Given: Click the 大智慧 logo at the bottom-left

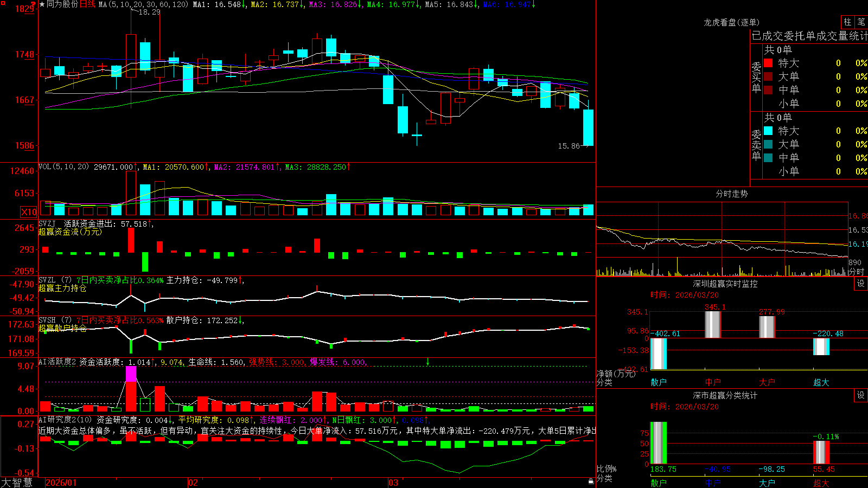Looking at the screenshot, I should click(x=17, y=483).
